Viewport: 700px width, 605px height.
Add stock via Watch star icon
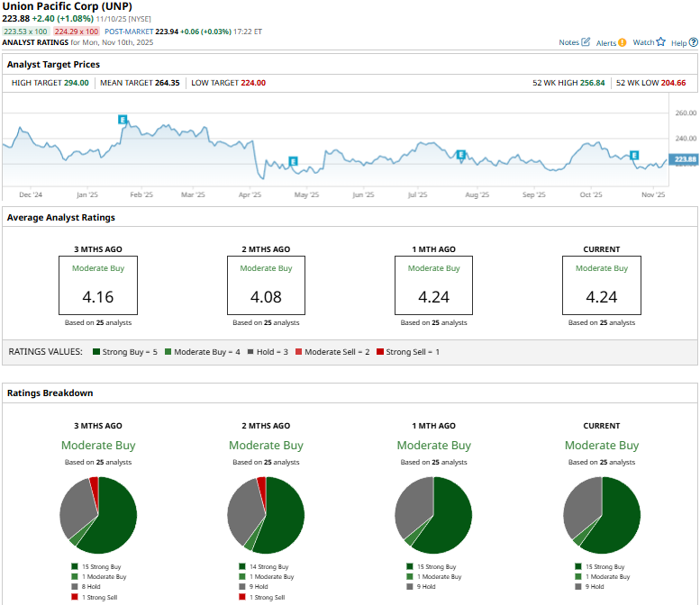coord(660,42)
